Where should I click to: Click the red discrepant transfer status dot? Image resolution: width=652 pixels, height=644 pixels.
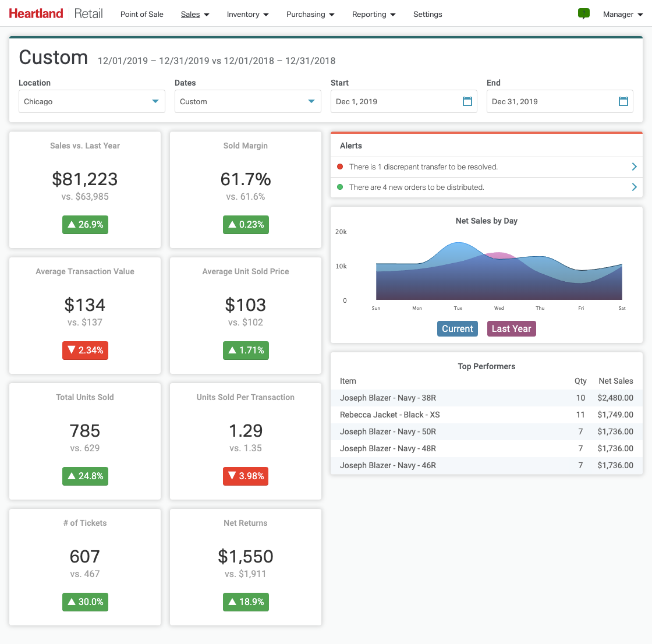pos(340,167)
